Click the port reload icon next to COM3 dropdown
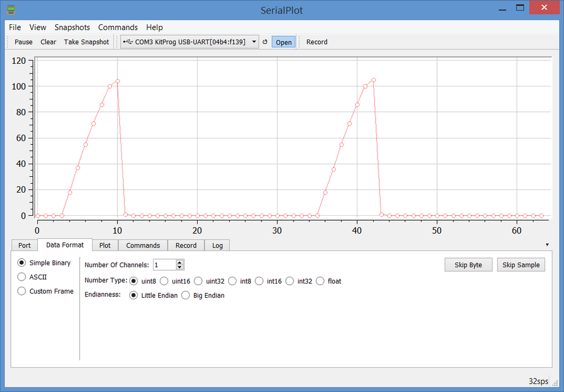This screenshot has height=392, width=564. click(x=265, y=42)
